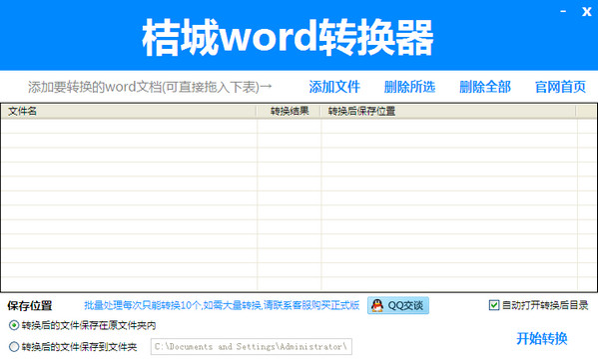The image size is (598, 364).
Task: Click the 文件名 column header
Action: pyautogui.click(x=129, y=112)
